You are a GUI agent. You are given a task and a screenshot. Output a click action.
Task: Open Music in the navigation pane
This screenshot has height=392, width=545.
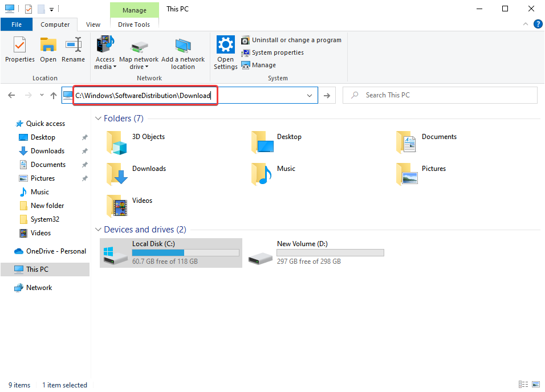click(x=40, y=192)
